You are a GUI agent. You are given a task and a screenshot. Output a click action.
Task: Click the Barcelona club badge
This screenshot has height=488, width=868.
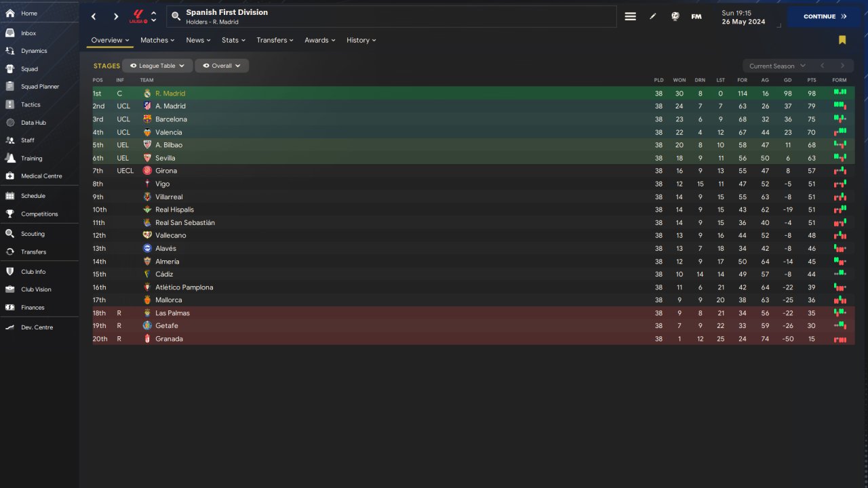coord(147,119)
